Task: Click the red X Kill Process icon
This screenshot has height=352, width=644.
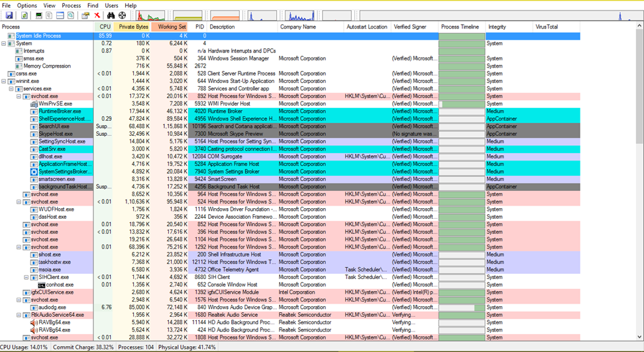Action: [97, 16]
